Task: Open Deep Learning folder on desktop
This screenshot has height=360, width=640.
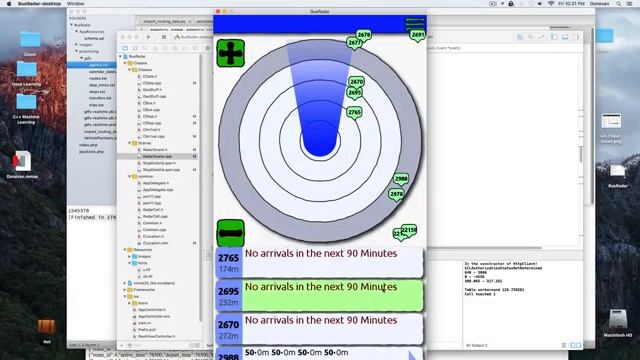Action: 27,73
